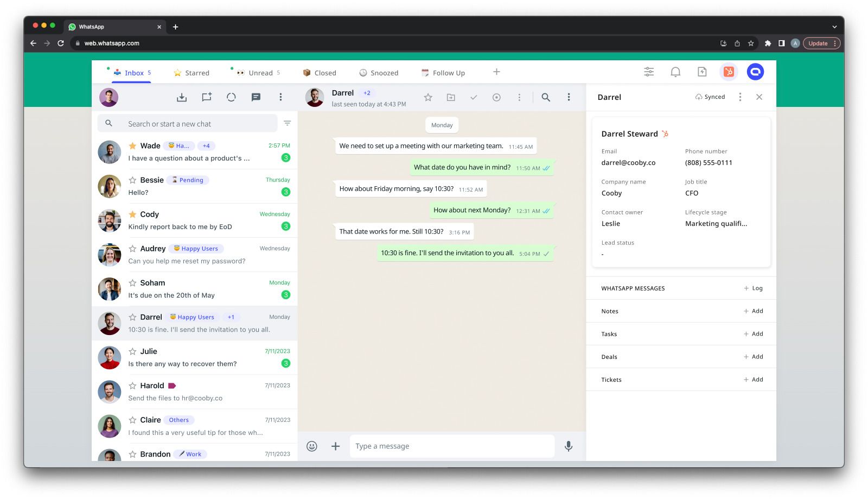Reload the browser page
This screenshot has width=868, height=499.
pyautogui.click(x=61, y=43)
